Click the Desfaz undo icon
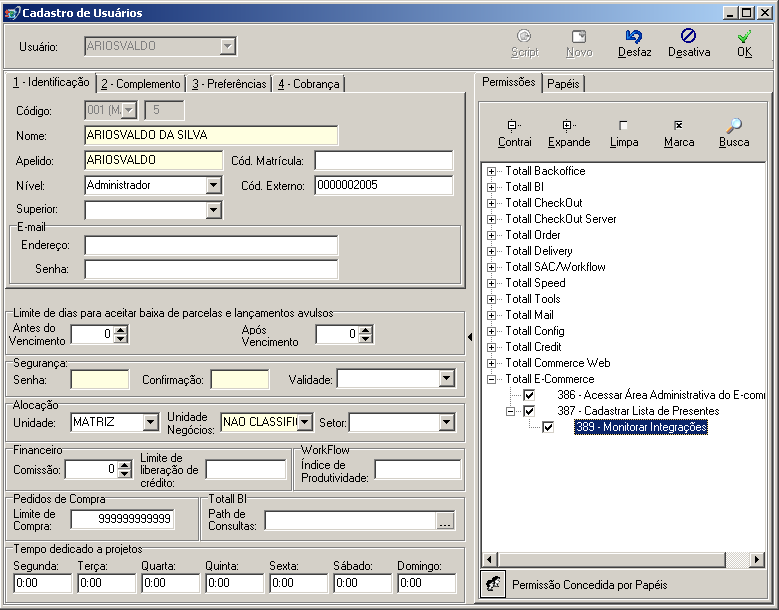 point(634,37)
